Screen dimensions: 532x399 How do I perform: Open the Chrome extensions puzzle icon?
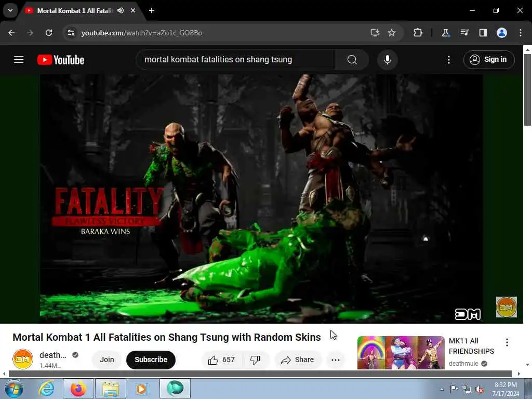tap(418, 33)
